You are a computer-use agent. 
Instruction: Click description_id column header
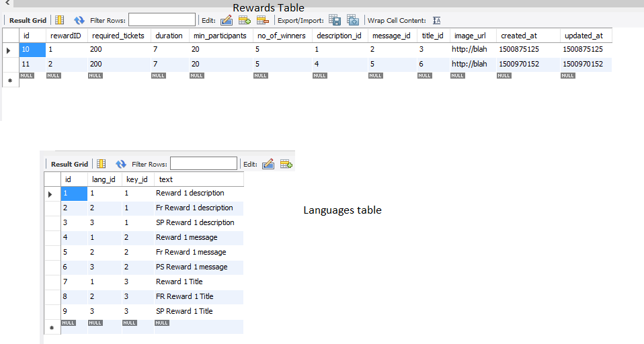[340, 36]
